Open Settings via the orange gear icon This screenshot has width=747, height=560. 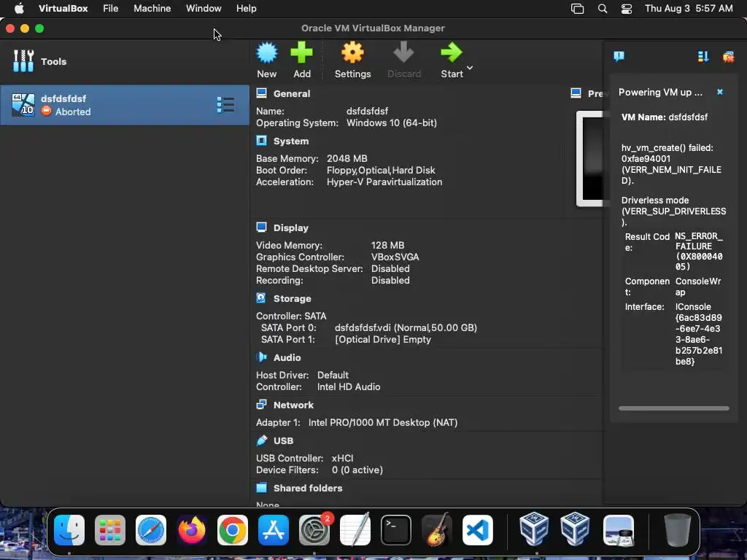click(x=352, y=52)
